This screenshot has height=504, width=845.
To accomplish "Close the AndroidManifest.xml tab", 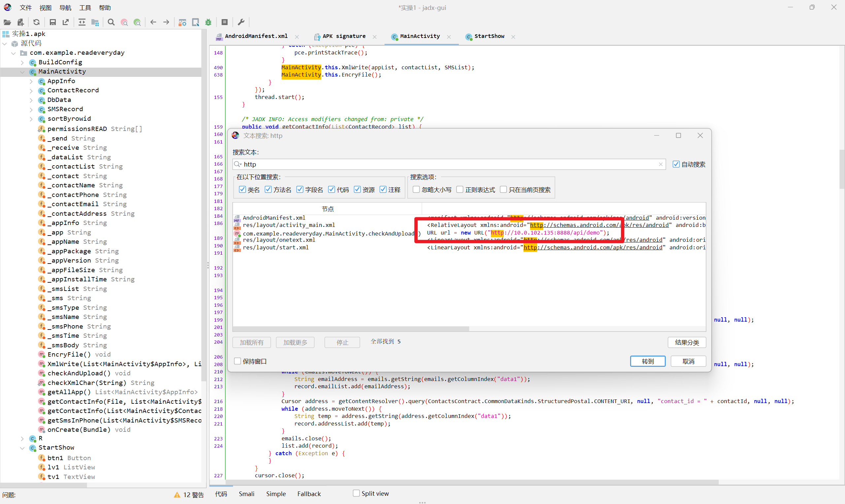I will [x=297, y=37].
